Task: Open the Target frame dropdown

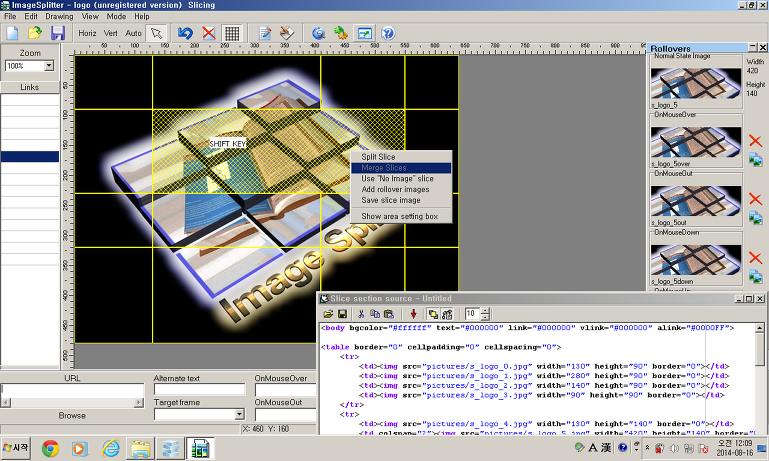Action: pos(239,414)
